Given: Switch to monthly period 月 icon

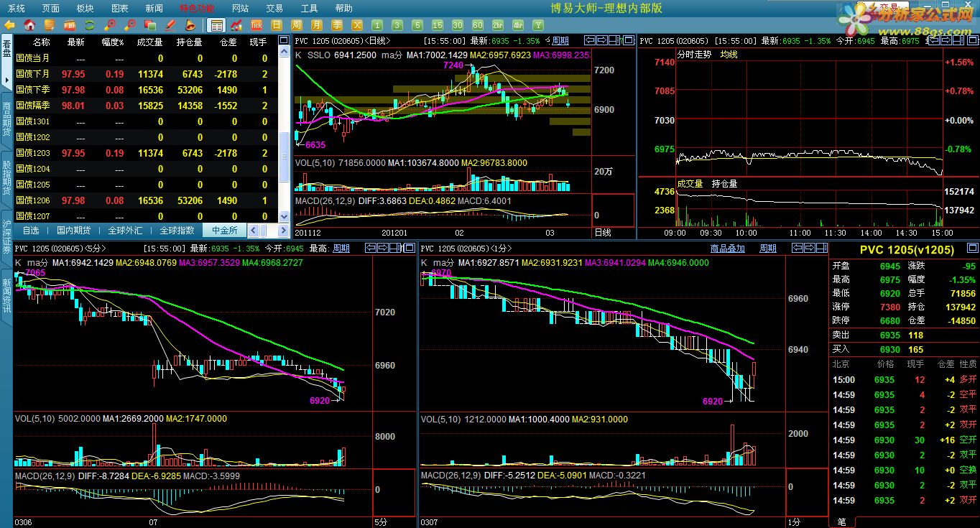Looking at the screenshot, I should coord(316,25).
